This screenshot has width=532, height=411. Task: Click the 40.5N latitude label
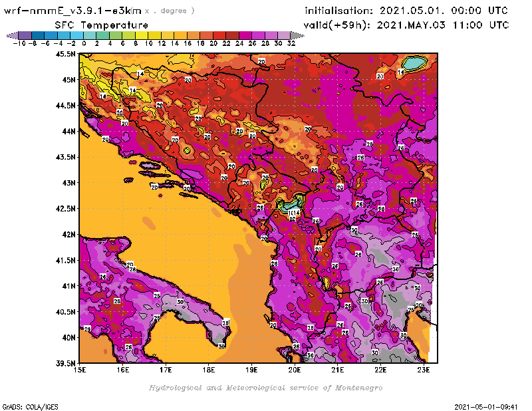(x=65, y=311)
